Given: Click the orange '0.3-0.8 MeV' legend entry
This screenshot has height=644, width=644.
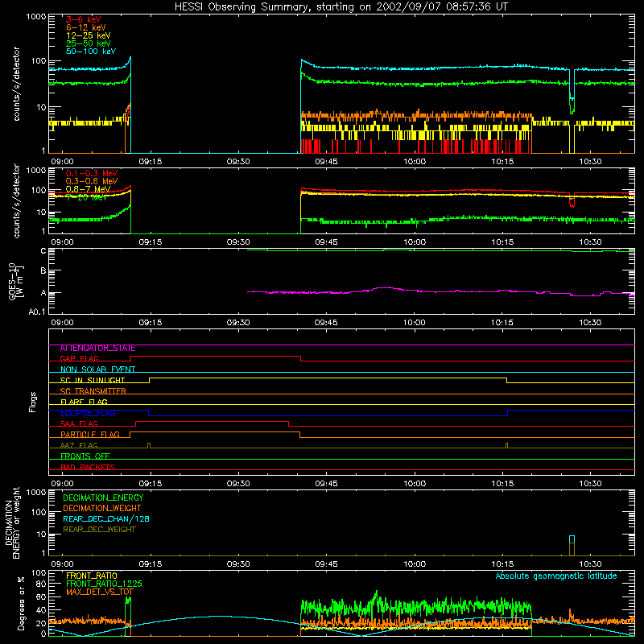Looking at the screenshot, I should [92, 181].
